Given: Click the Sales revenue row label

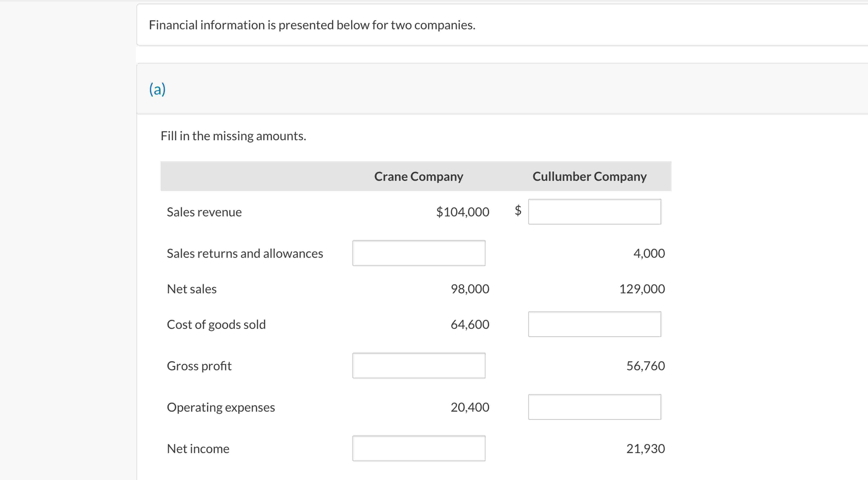Looking at the screenshot, I should click(x=204, y=212).
